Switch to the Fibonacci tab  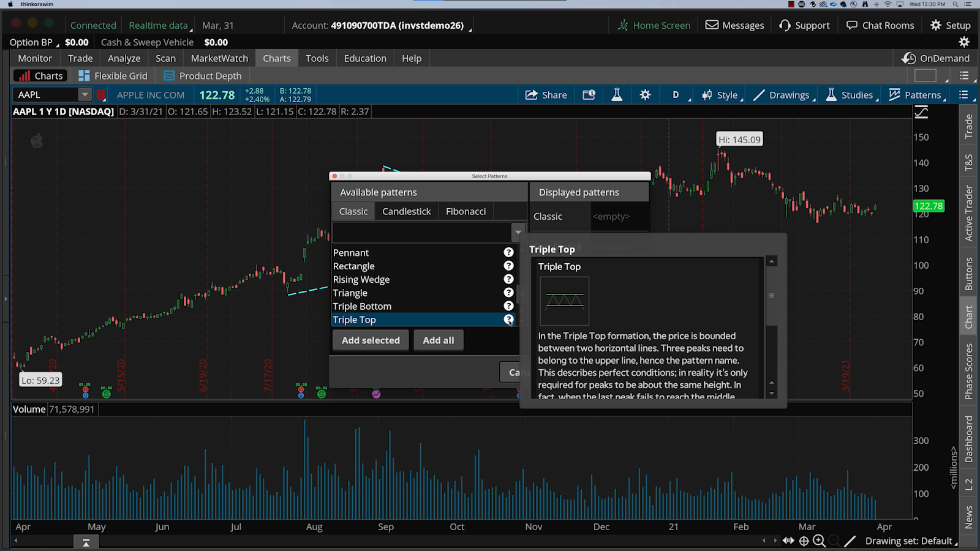(x=466, y=211)
